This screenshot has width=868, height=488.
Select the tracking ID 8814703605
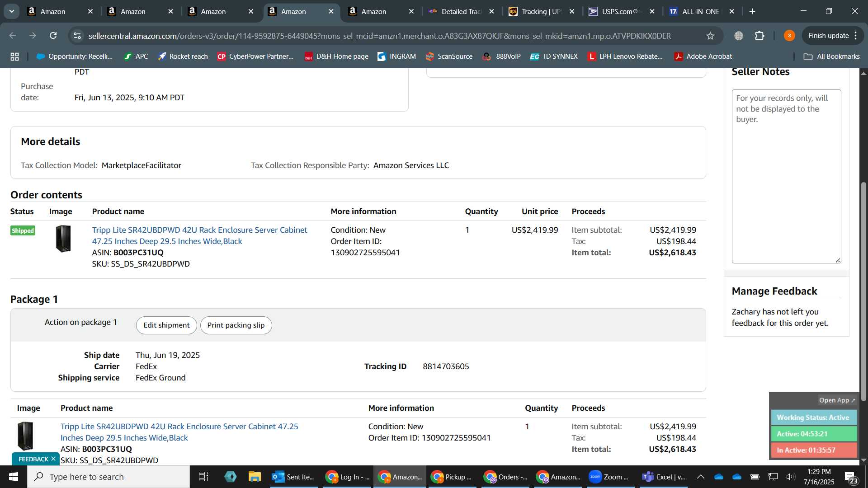446,366
